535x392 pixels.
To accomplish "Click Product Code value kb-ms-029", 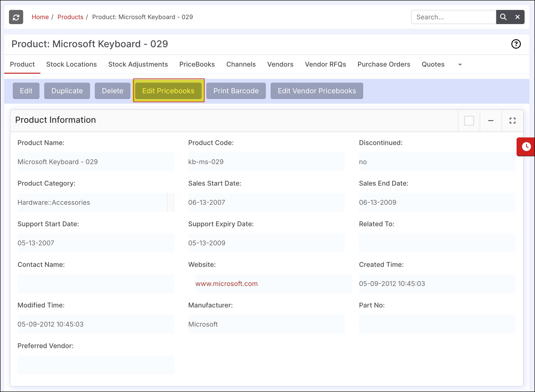I will click(266, 162).
